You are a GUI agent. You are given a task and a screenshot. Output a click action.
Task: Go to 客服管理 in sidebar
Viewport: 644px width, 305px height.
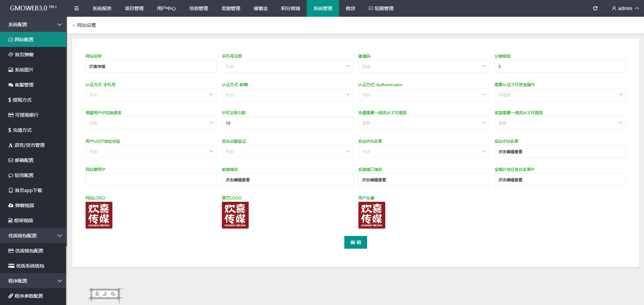click(x=24, y=85)
